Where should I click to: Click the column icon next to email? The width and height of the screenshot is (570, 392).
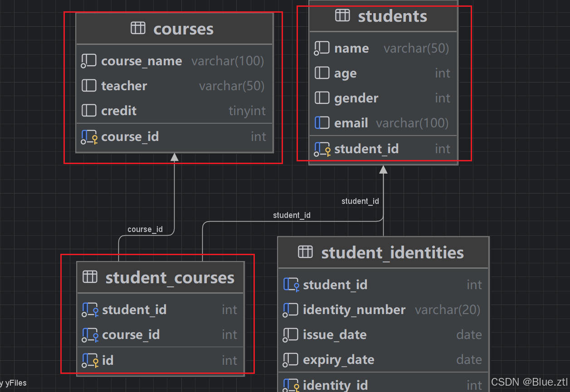(x=322, y=122)
